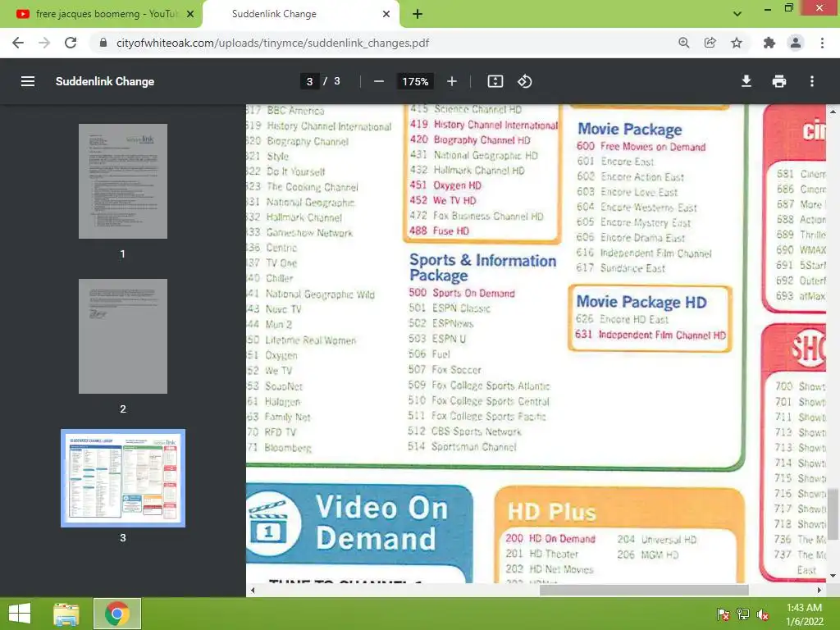Open File Explorer from taskbar

point(66,614)
